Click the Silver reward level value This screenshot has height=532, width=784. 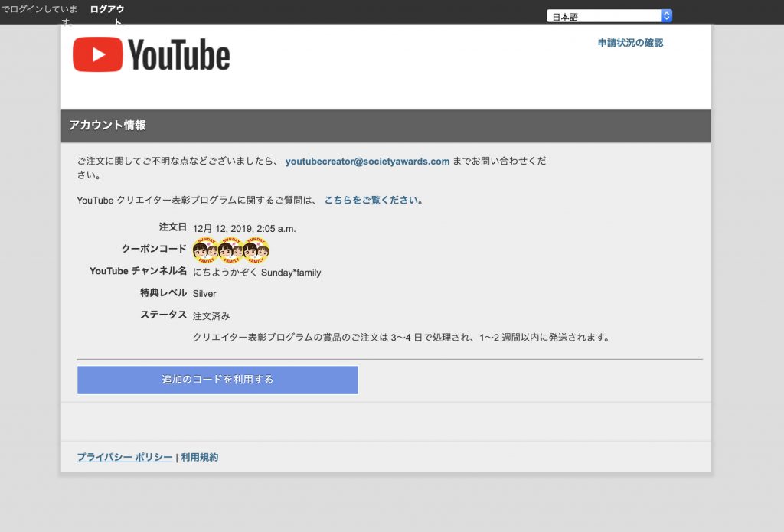[x=204, y=293]
